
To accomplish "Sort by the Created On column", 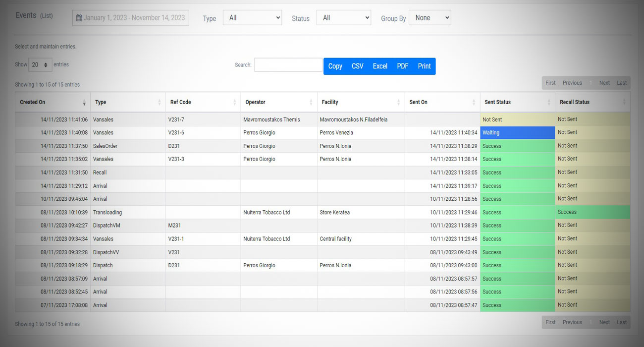I will pos(53,102).
